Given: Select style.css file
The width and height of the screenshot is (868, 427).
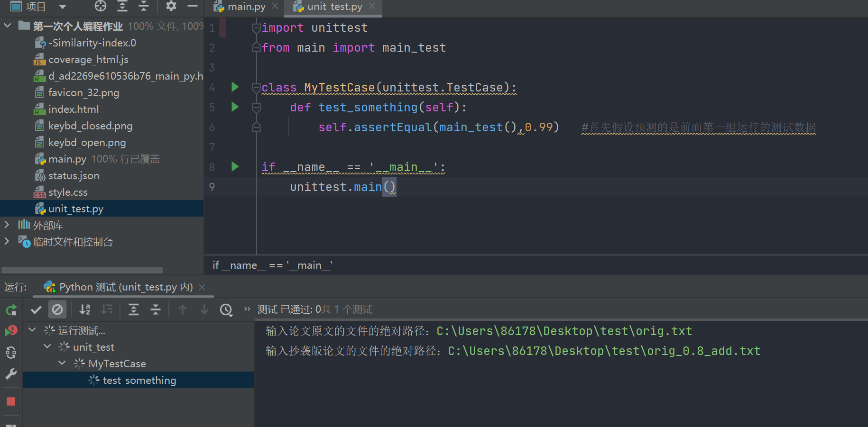Looking at the screenshot, I should click(68, 192).
